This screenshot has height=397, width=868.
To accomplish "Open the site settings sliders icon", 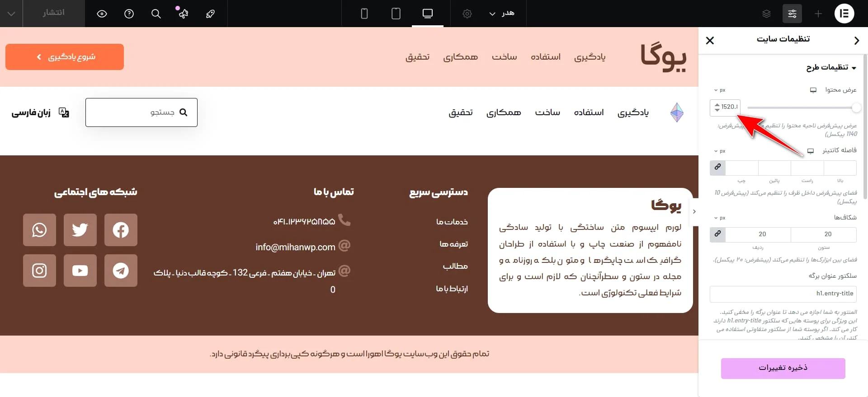I will (x=792, y=14).
